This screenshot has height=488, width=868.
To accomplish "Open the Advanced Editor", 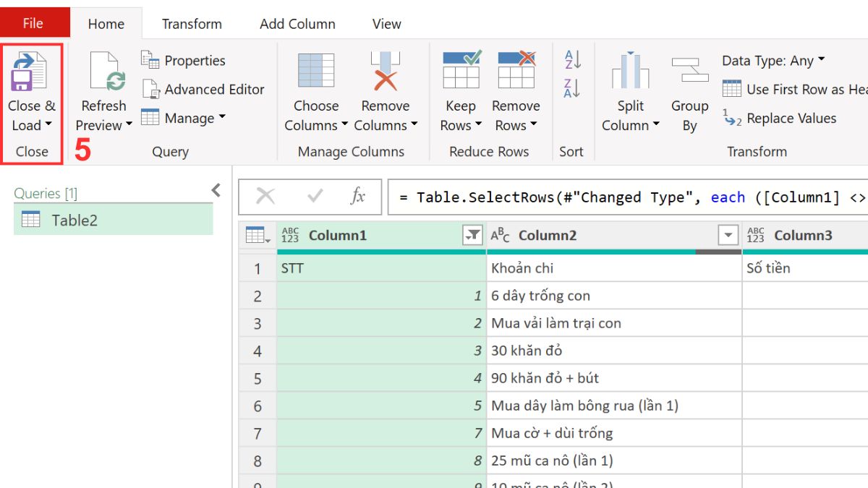I will point(203,90).
